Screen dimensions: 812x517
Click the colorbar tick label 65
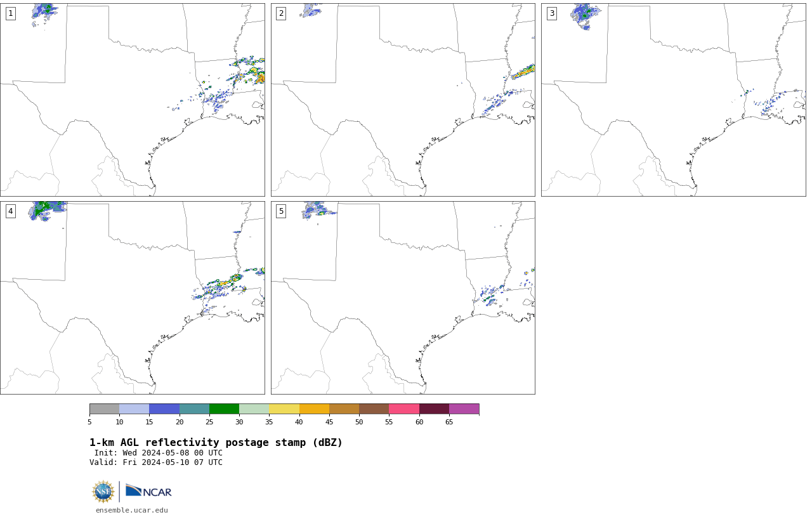[449, 422]
